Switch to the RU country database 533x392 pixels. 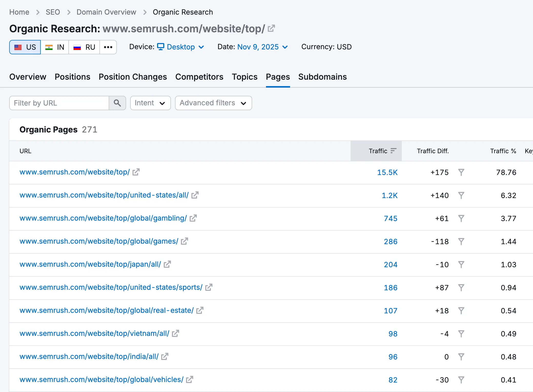pos(84,47)
